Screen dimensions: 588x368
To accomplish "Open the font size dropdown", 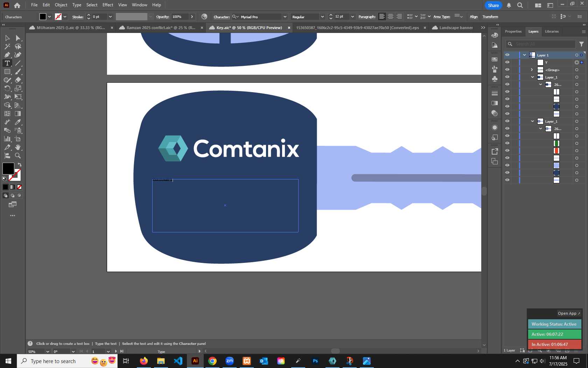I will coord(352,17).
